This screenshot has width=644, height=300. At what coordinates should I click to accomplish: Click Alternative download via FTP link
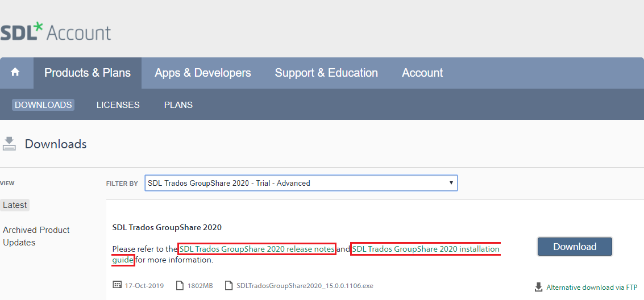click(592, 287)
